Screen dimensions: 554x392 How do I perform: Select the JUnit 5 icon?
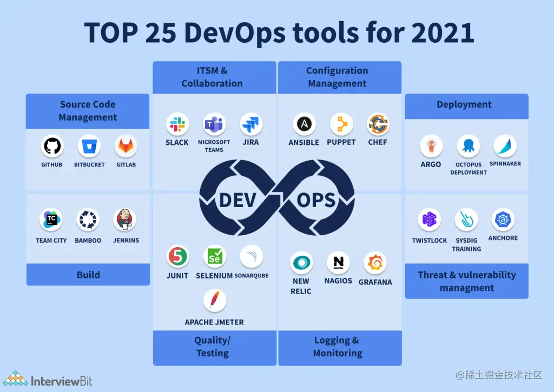(177, 256)
